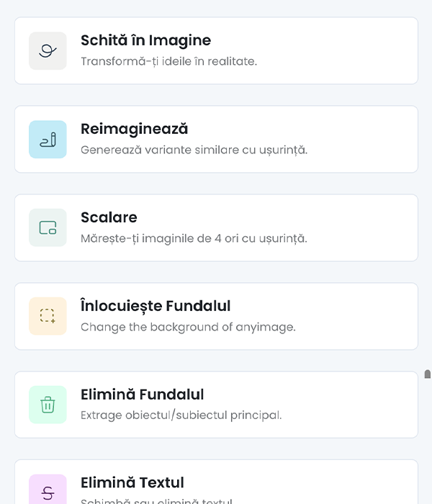Click the "Transformă-ți ideile în realitate" description
Image resolution: width=432 pixels, height=504 pixels.
pyautogui.click(x=168, y=61)
